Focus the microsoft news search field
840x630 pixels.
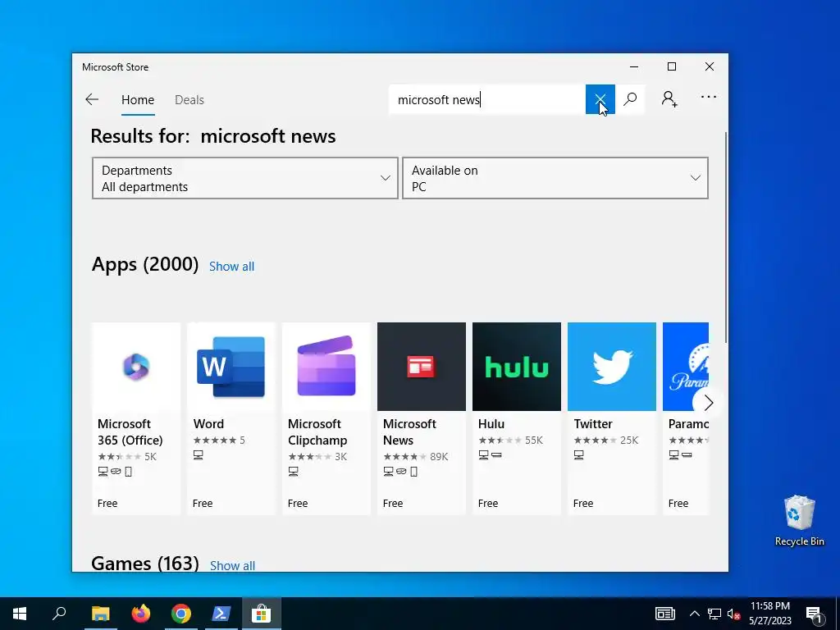pos(487,99)
